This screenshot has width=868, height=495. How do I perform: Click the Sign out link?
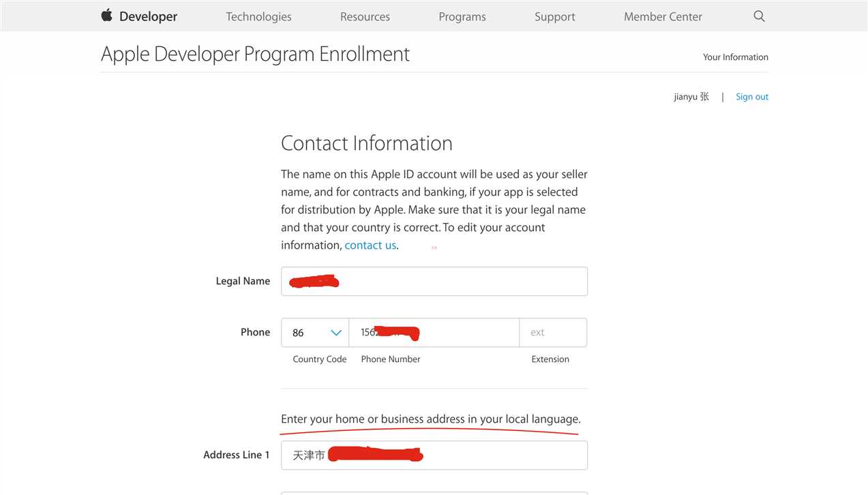(x=752, y=97)
